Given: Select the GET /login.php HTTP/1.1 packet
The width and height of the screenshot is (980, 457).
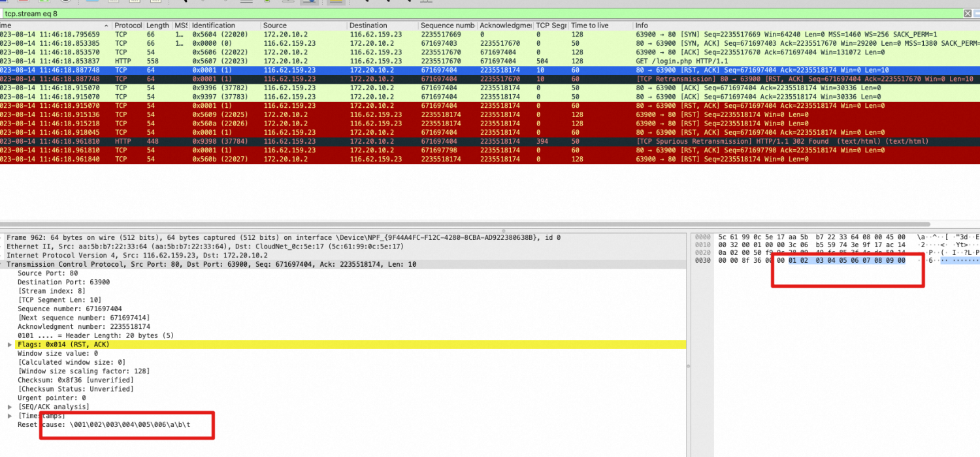Looking at the screenshot, I should [x=490, y=61].
